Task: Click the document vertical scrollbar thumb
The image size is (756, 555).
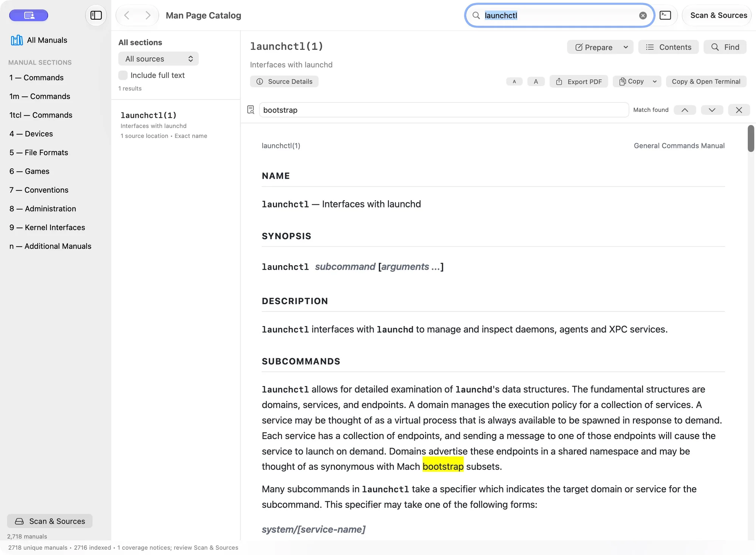Action: point(751,139)
